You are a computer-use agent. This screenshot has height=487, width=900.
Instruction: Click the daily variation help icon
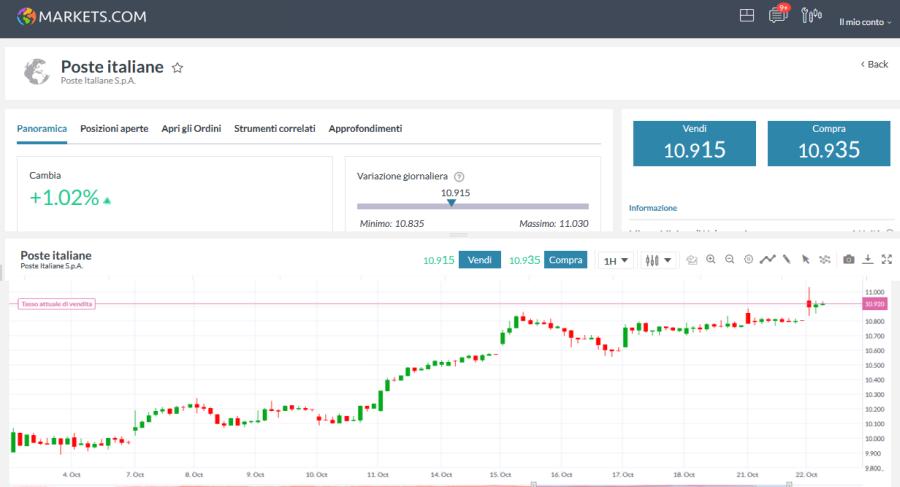point(459,176)
